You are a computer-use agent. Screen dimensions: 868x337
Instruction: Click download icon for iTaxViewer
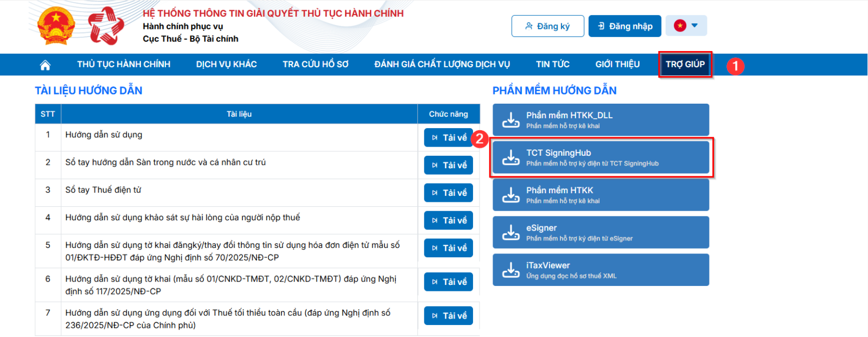point(510,270)
